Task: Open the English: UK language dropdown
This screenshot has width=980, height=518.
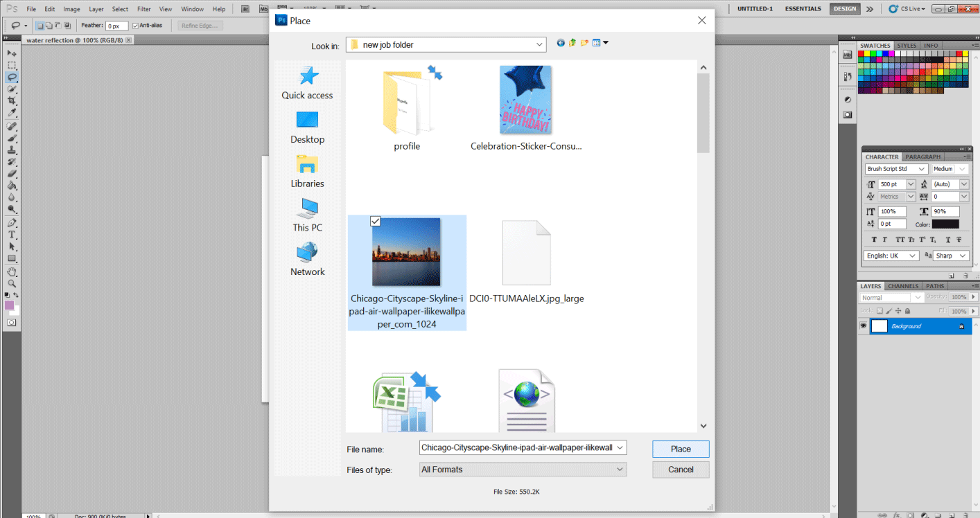Action: (x=913, y=256)
